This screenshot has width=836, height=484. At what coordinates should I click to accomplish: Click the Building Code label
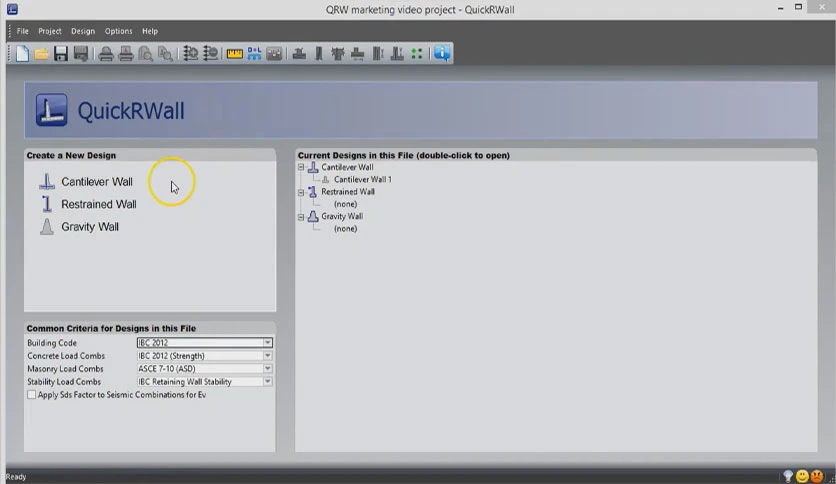tap(52, 343)
